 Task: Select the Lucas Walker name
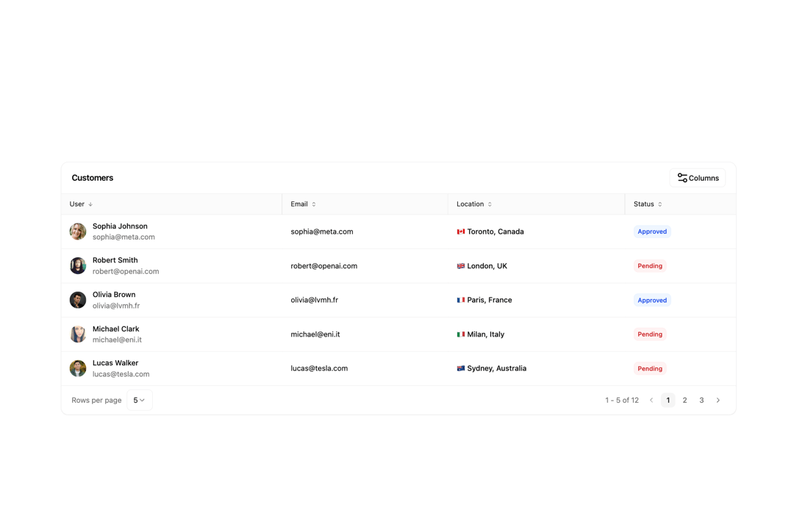115,363
